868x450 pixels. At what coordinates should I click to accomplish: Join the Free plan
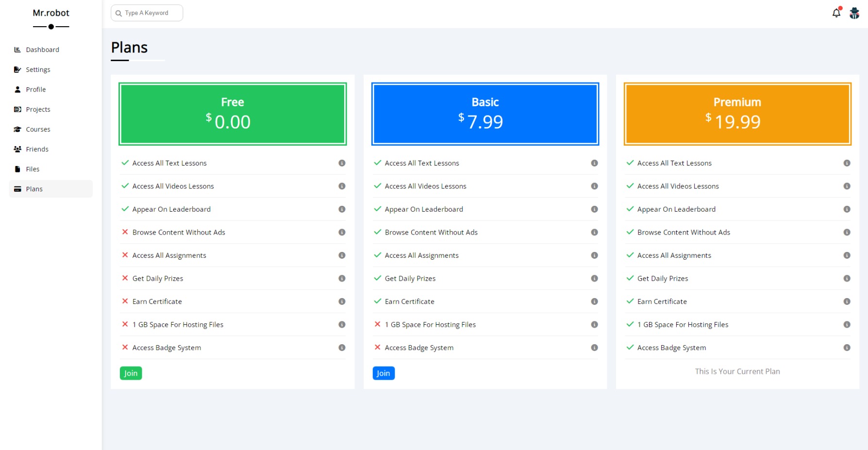(131, 373)
